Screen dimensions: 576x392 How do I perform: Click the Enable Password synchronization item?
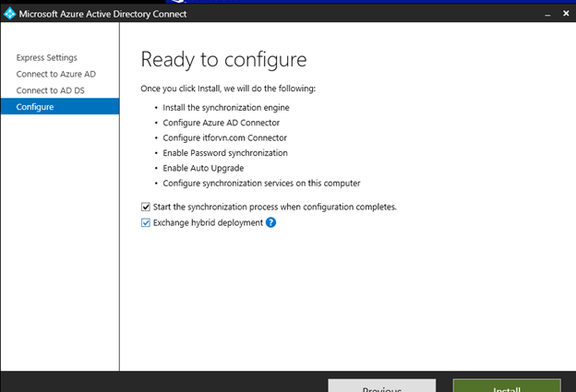[x=225, y=152]
